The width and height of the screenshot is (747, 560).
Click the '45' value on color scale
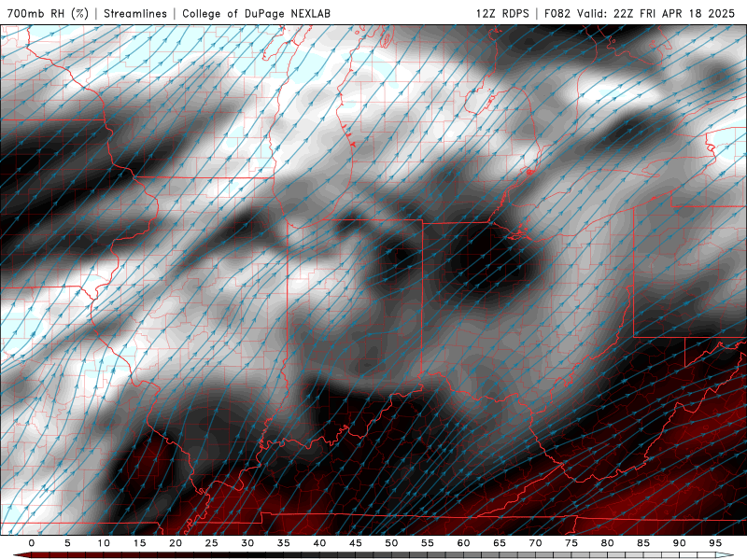pos(356,543)
